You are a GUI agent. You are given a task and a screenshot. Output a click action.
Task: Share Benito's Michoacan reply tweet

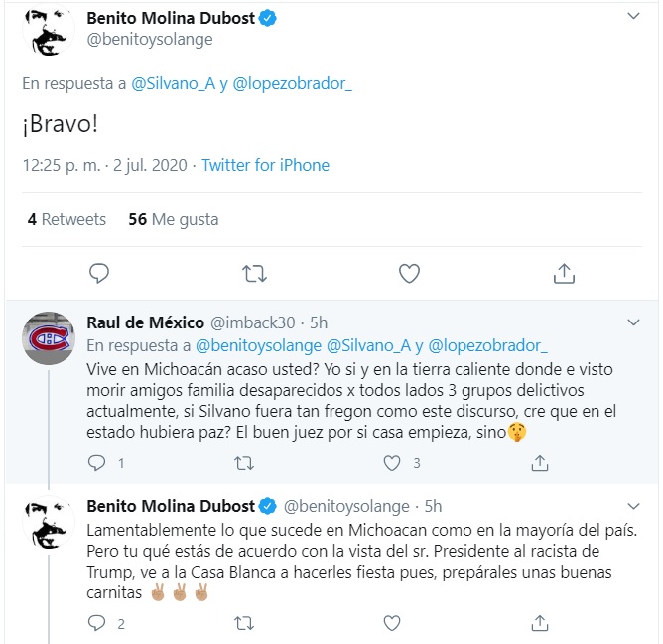540,624
